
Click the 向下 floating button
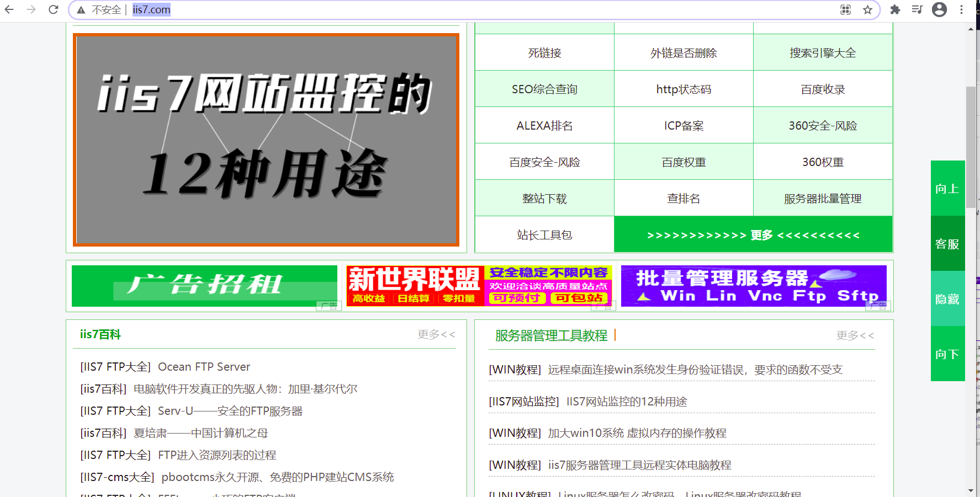pyautogui.click(x=947, y=354)
